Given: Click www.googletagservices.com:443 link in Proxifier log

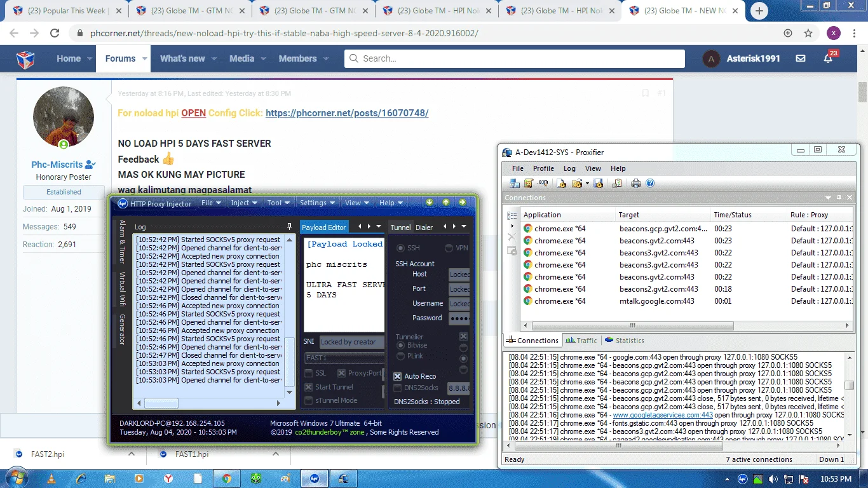Looking at the screenshot, I should click(662, 415).
